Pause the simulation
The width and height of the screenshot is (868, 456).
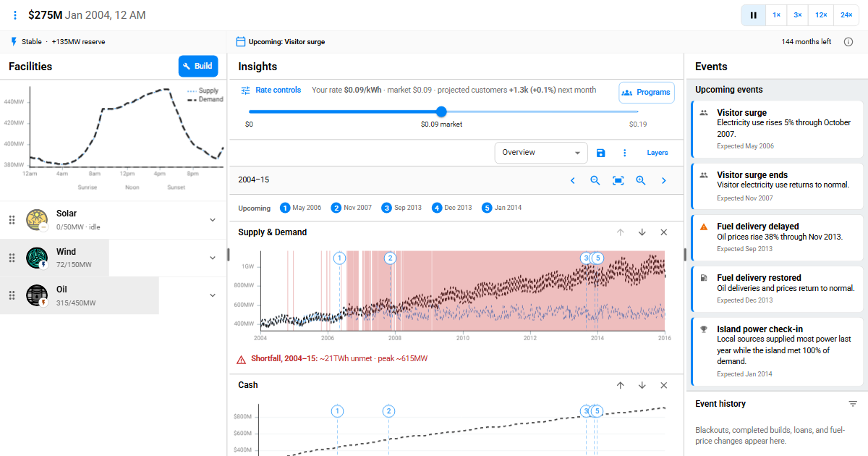point(753,15)
